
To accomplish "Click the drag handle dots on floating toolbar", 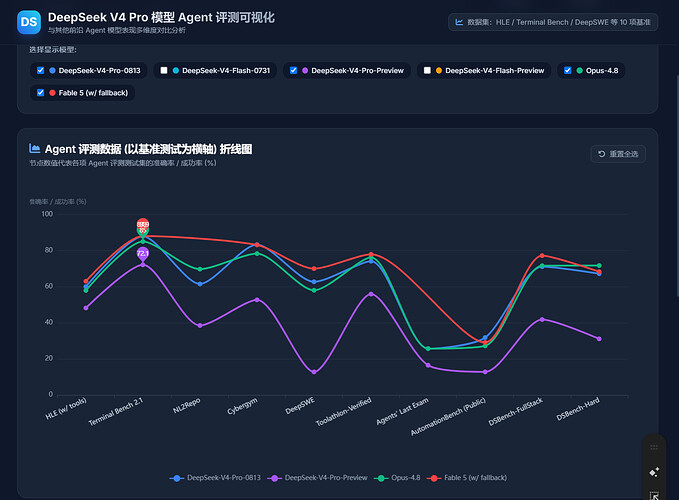I will click(x=654, y=447).
